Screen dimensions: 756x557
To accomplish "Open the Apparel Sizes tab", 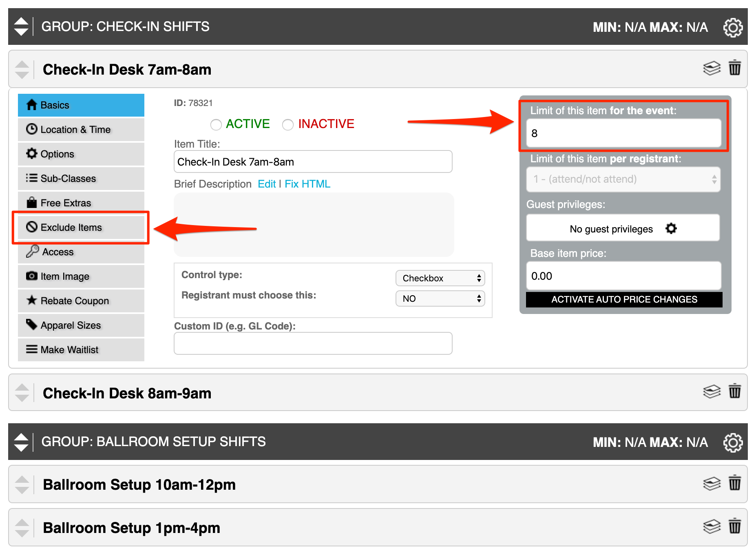I will [81, 325].
